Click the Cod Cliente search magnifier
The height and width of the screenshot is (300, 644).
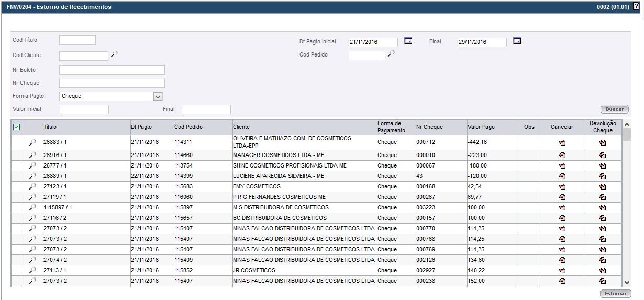[114, 54]
